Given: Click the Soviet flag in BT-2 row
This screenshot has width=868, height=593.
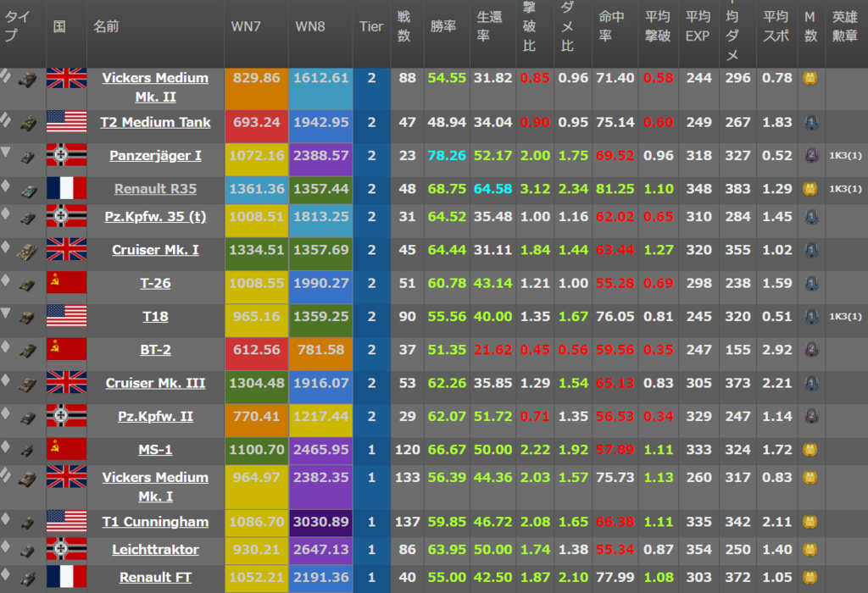Looking at the screenshot, I should [66, 348].
